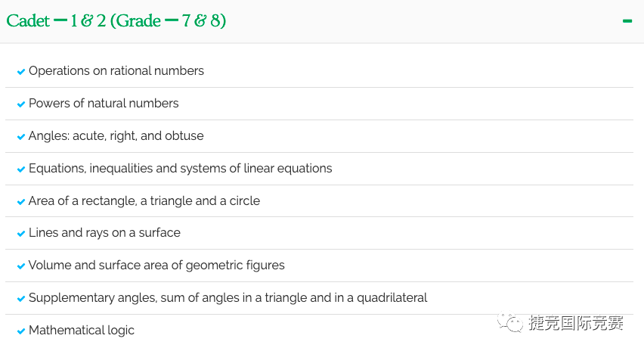
Task: Click checkmark beside Lines and rays item
Action: point(21,234)
